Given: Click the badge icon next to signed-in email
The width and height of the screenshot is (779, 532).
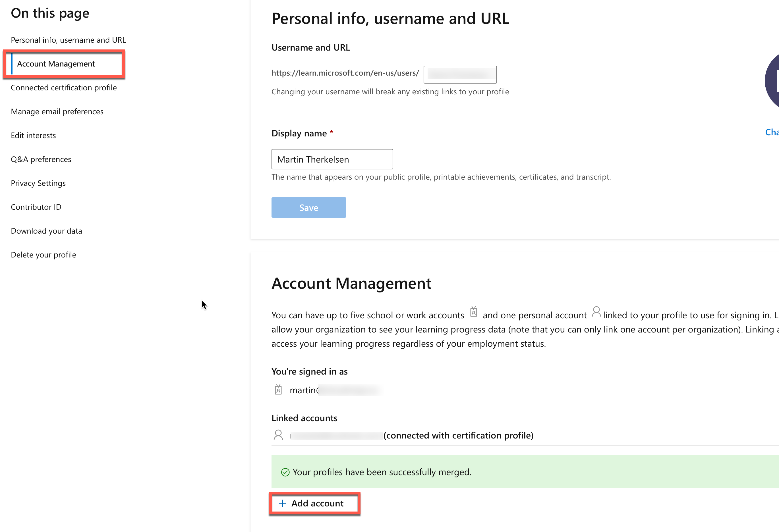Looking at the screenshot, I should tap(278, 390).
